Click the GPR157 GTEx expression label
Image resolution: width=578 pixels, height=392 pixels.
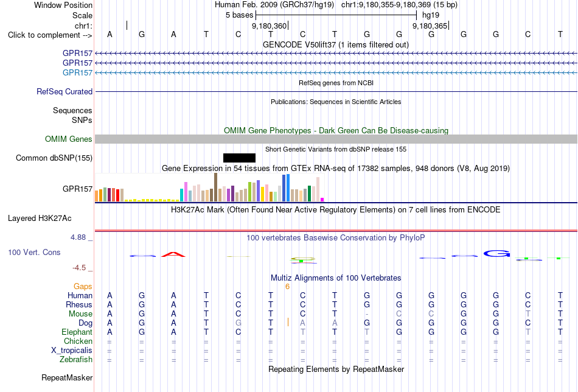[77, 189]
